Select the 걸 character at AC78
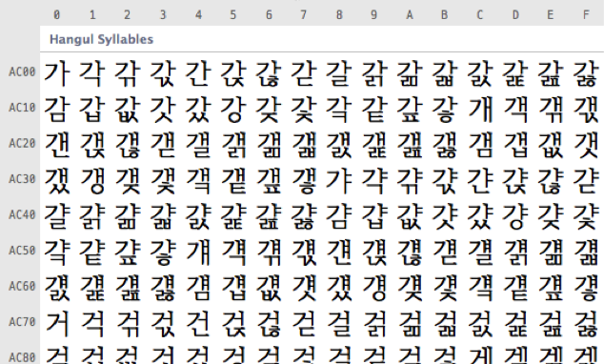 (x=339, y=324)
